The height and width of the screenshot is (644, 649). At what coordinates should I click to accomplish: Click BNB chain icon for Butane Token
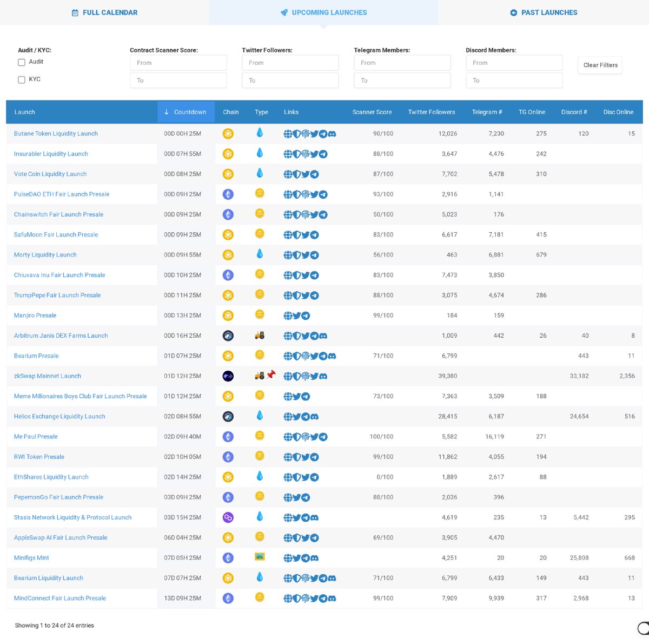[x=228, y=134]
